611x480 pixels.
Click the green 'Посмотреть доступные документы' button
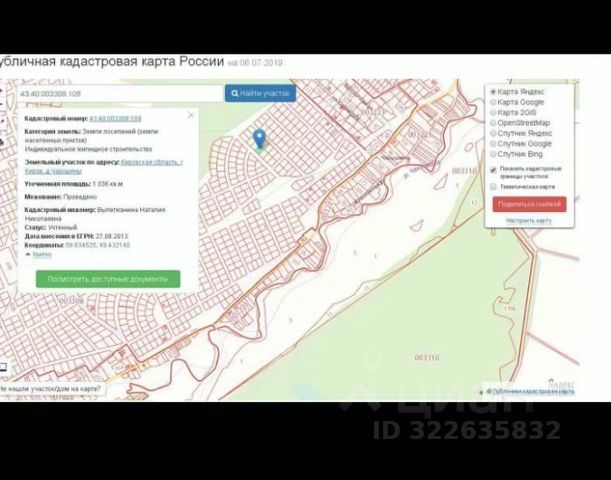tap(108, 279)
